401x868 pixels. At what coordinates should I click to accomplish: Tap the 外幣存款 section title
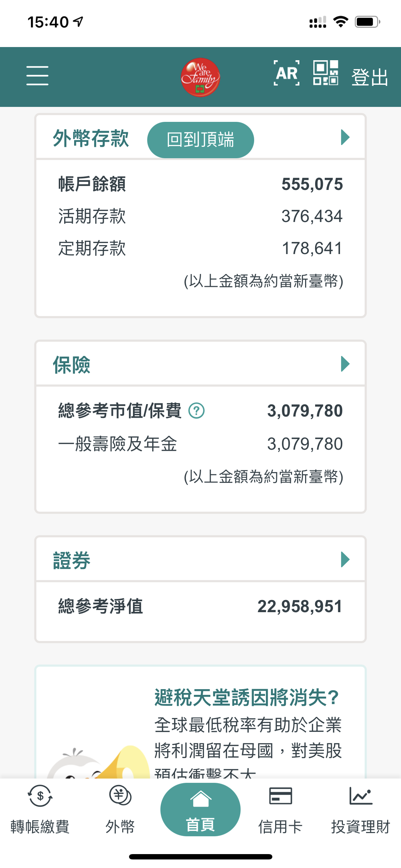(91, 138)
